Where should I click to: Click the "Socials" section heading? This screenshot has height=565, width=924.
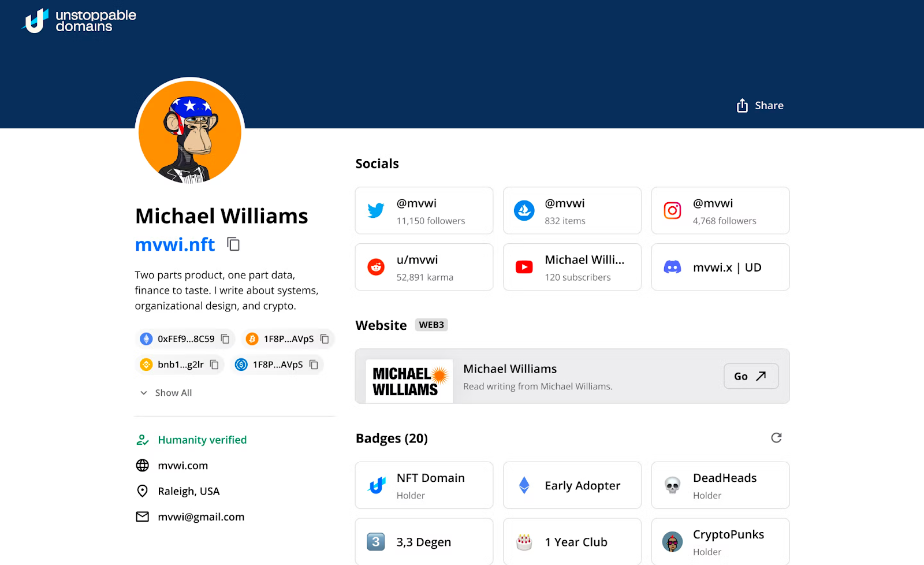pos(377,163)
